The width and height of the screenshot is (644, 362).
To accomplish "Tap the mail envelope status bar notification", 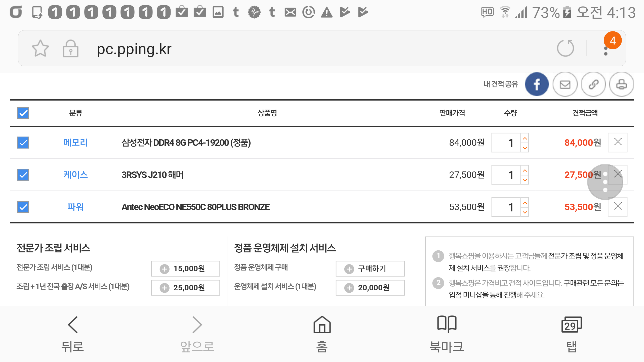I will click(x=290, y=12).
